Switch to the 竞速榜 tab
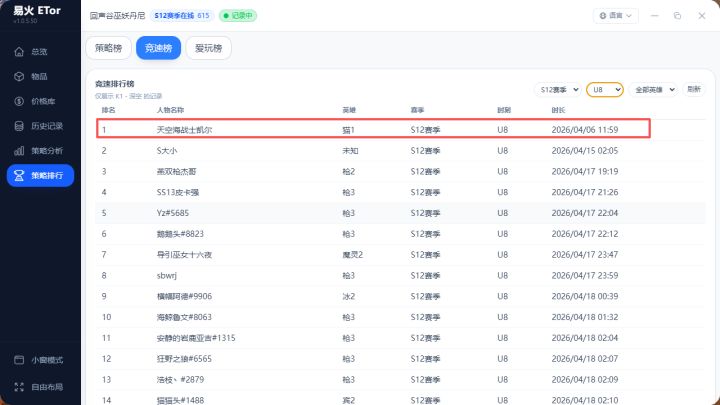This screenshot has width=720, height=405. pyautogui.click(x=158, y=48)
